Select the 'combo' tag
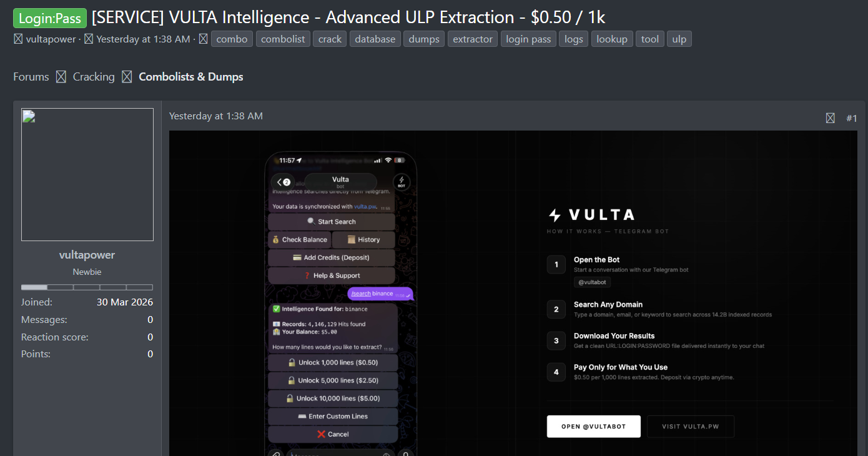 coord(232,39)
